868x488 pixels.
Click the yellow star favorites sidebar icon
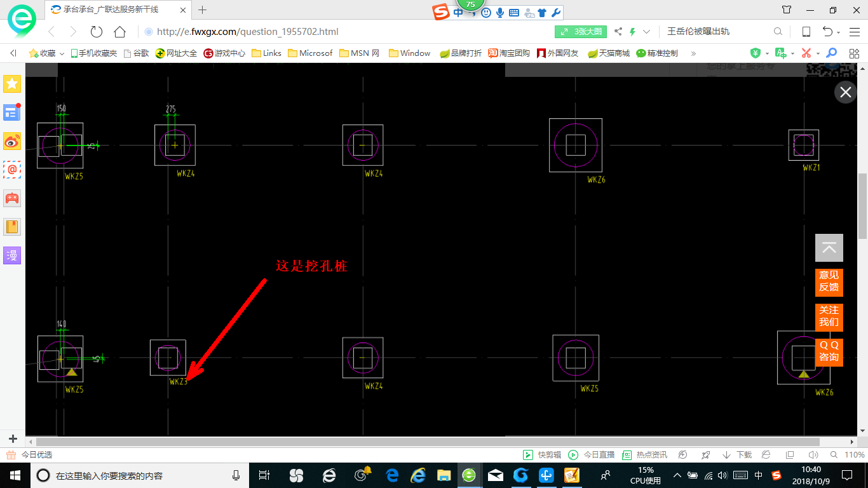click(12, 84)
